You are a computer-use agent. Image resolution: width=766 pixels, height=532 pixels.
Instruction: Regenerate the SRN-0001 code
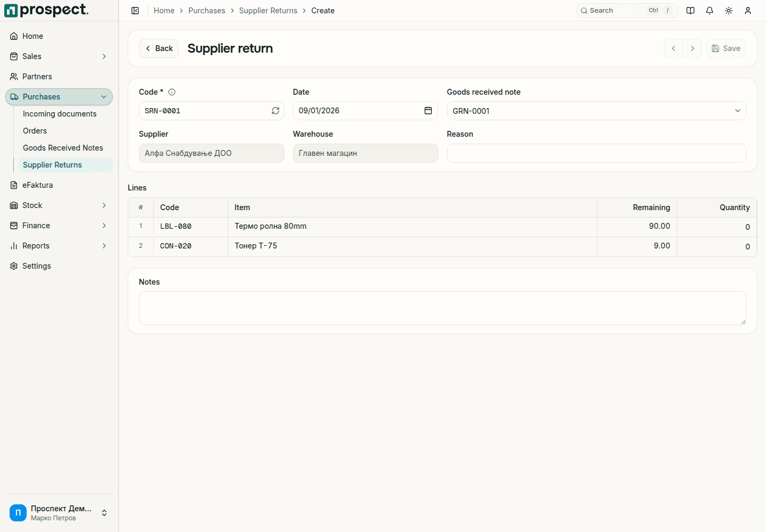[276, 111]
